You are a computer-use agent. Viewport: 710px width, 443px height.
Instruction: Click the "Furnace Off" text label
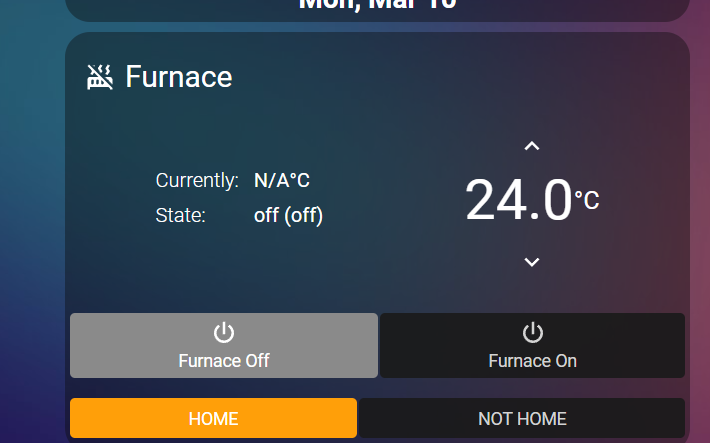click(224, 361)
